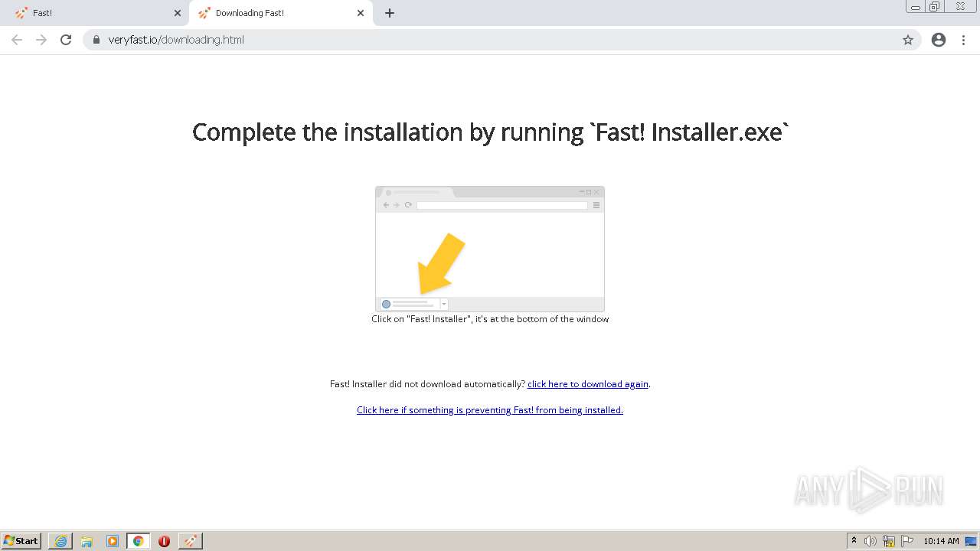Image resolution: width=980 pixels, height=551 pixels.
Task: Click the 'Click on "Fast! Installer"' caption
Action: pyautogui.click(x=490, y=319)
